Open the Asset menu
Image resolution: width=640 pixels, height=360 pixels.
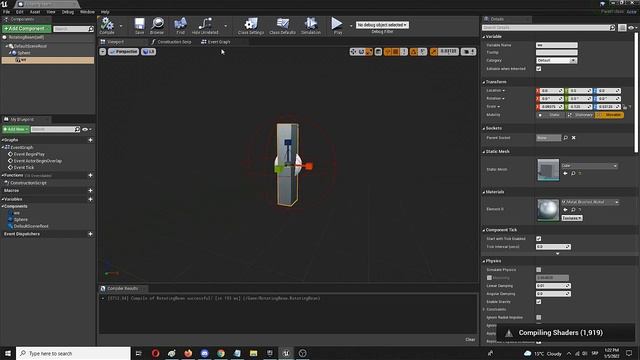pyautogui.click(x=35, y=12)
